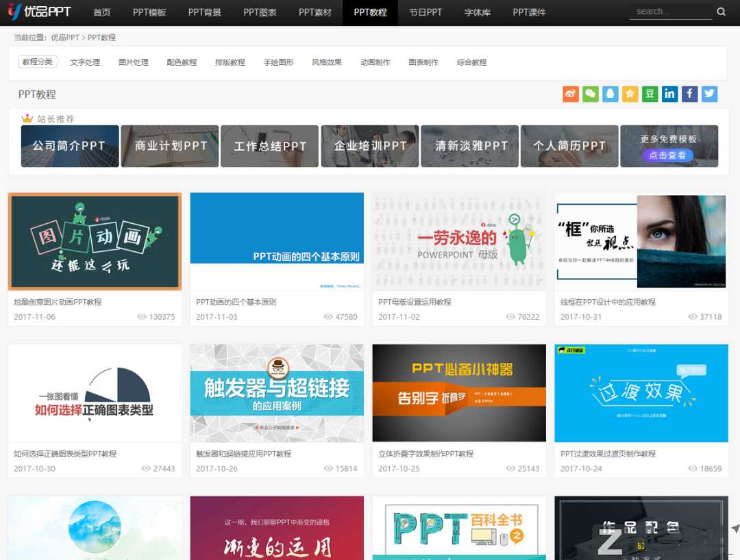Share the page on LinkedIn
The height and width of the screenshot is (560, 740).
(x=669, y=94)
